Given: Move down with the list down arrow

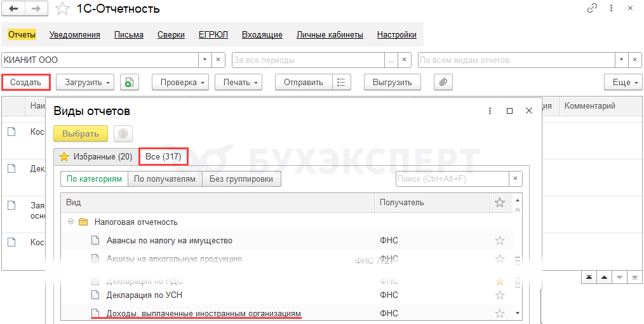Looking at the screenshot, I should pyautogui.click(x=619, y=277).
